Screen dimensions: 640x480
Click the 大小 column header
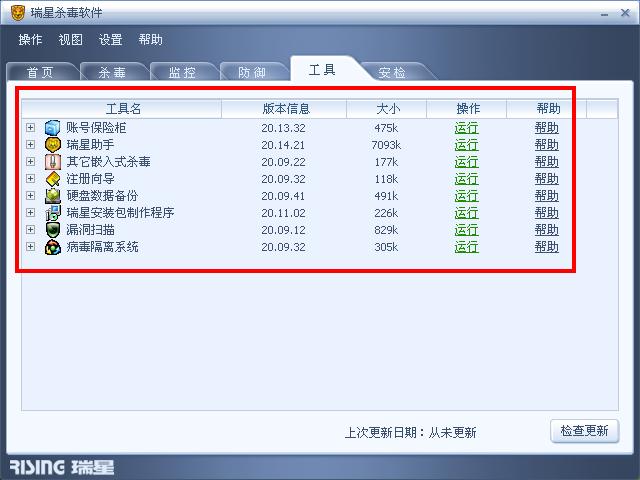pos(387,109)
